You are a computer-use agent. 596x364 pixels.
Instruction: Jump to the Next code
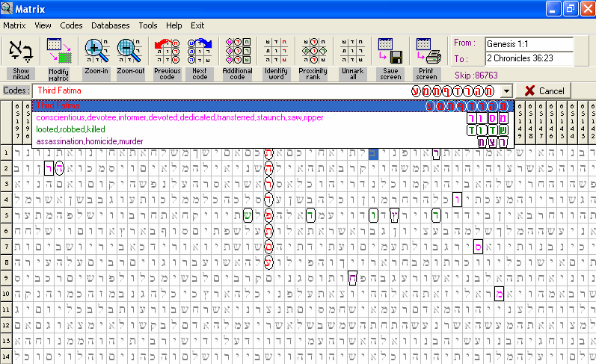point(200,51)
